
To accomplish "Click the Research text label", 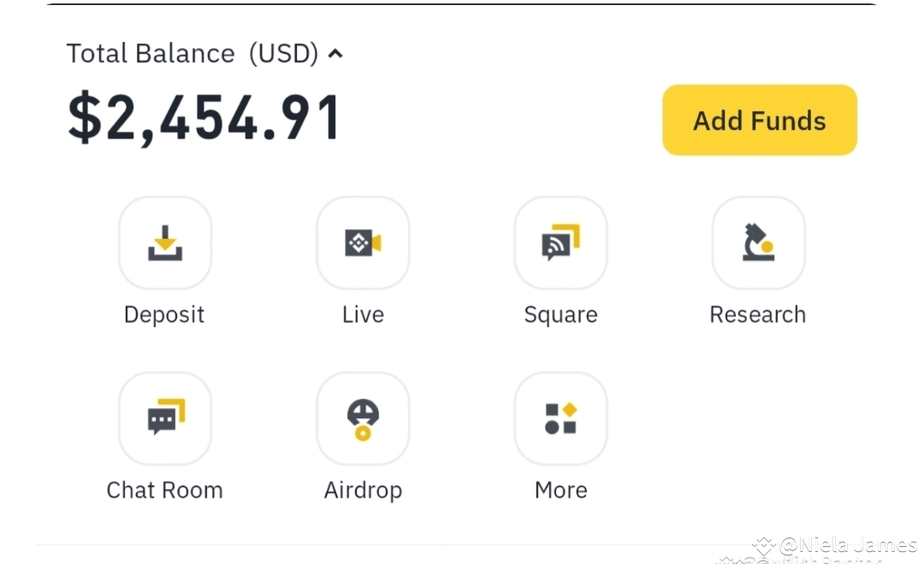I will (x=758, y=315).
